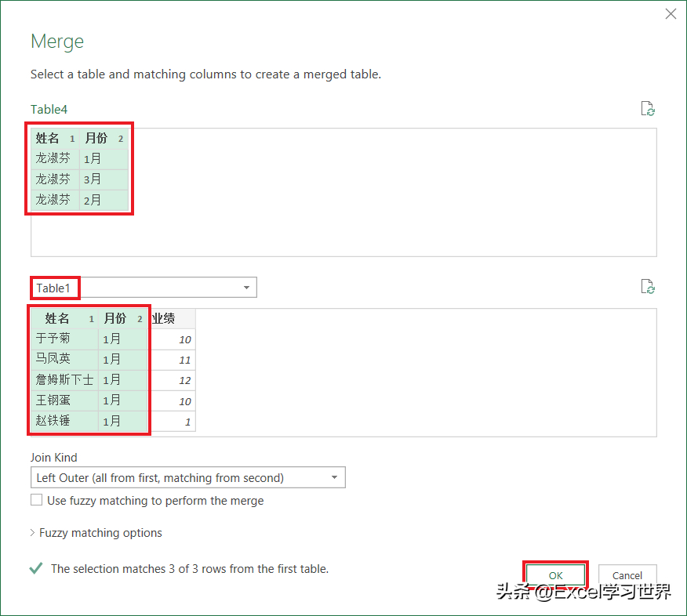Confirm merge with OK button

point(555,575)
